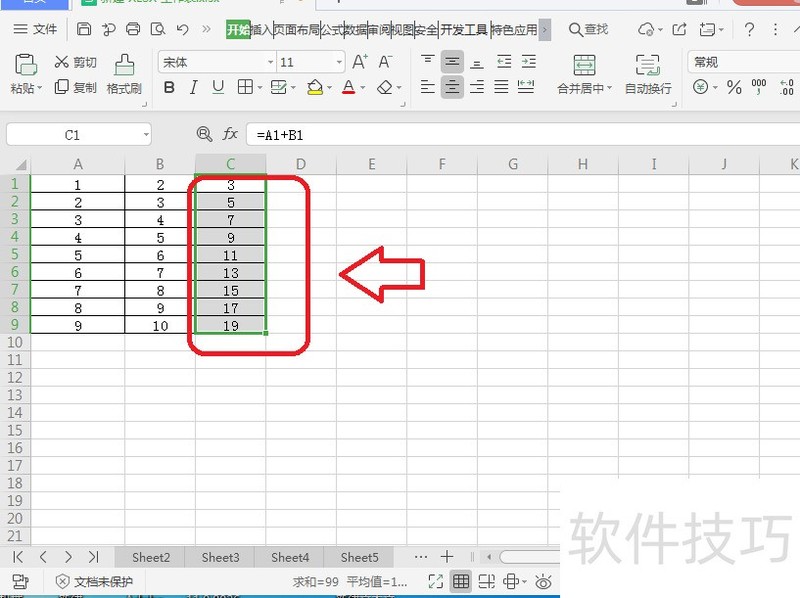
Task: Add a new sheet with the + button
Action: pos(448,557)
